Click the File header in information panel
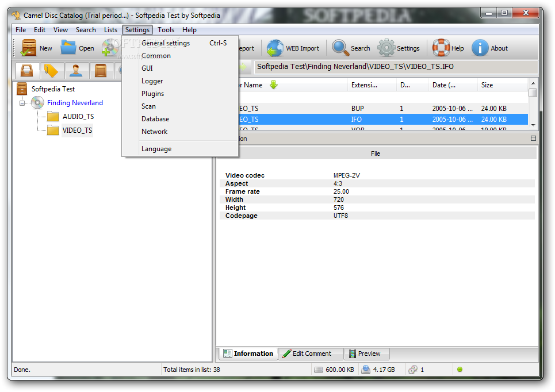Viewport: 555px width, 392px height. pyautogui.click(x=376, y=153)
